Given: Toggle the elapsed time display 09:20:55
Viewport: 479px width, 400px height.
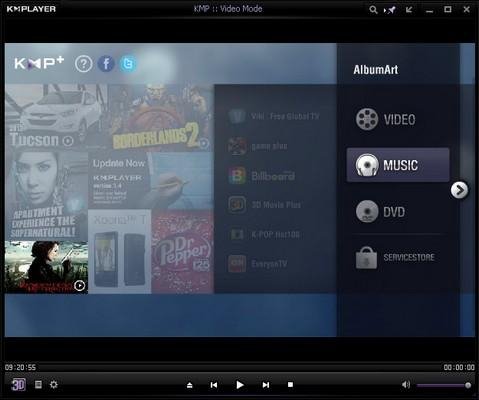Looking at the screenshot, I should (20, 367).
